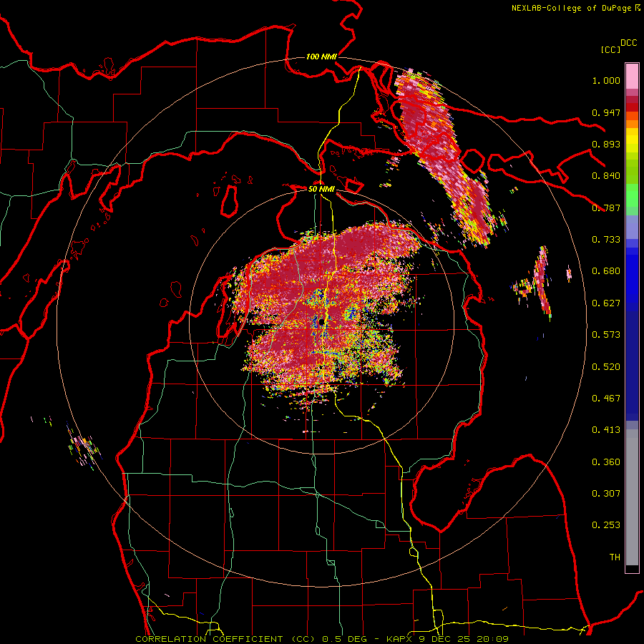Click the 100 NMI range ring label
This screenshot has height=644, width=644.
[x=321, y=57]
